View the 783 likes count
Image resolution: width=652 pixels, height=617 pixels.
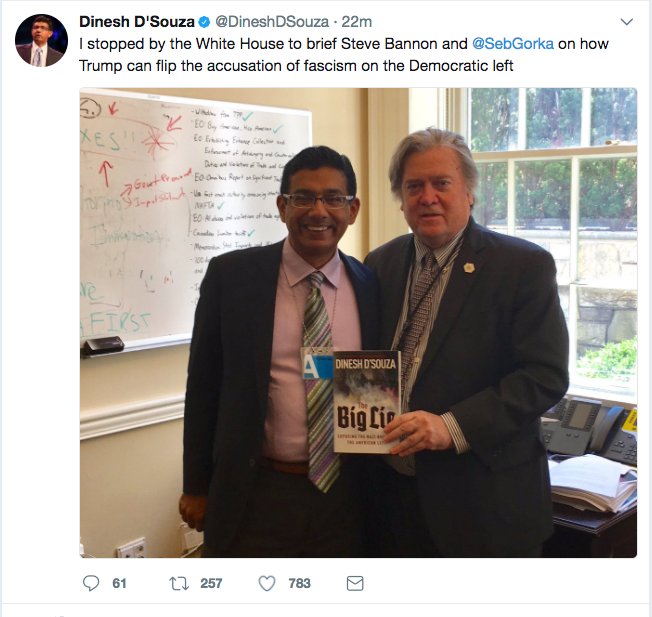(300, 583)
